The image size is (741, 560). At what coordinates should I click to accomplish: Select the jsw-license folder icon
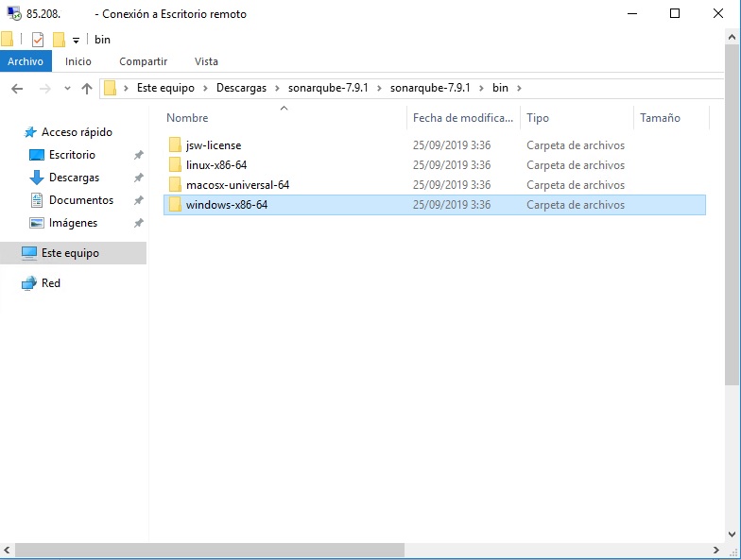point(175,145)
